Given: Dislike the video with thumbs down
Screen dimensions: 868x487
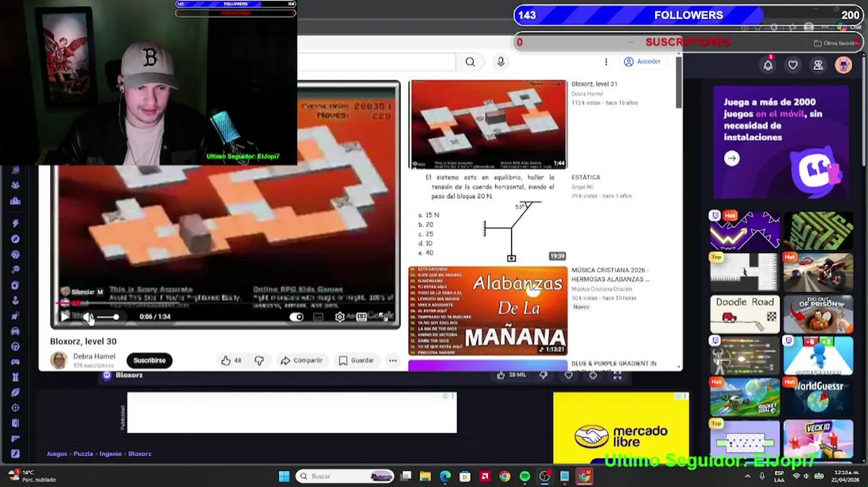Looking at the screenshot, I should click(x=259, y=361).
